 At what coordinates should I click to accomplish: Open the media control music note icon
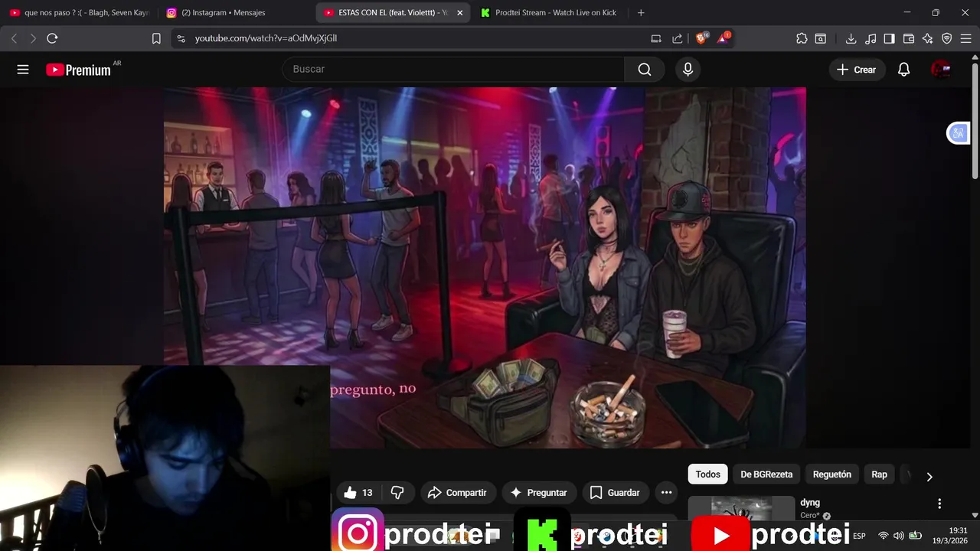pyautogui.click(x=871, y=38)
